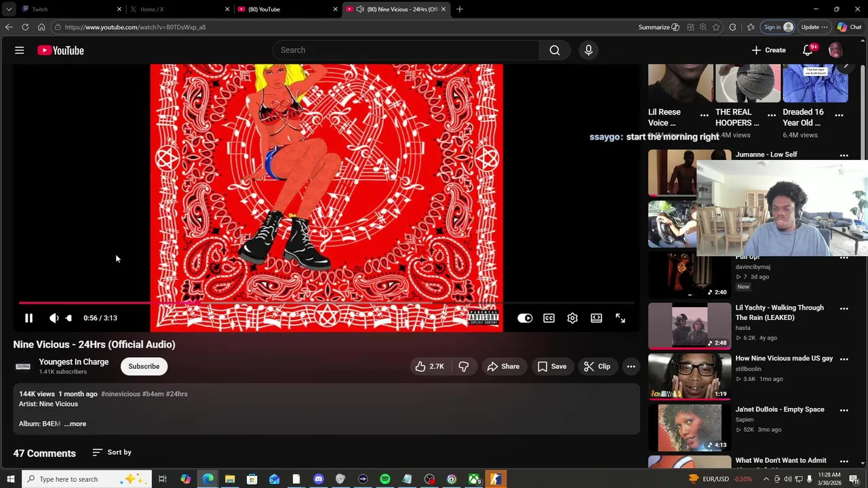Open the player settings gear
The width and height of the screenshot is (868, 488).
(x=572, y=318)
